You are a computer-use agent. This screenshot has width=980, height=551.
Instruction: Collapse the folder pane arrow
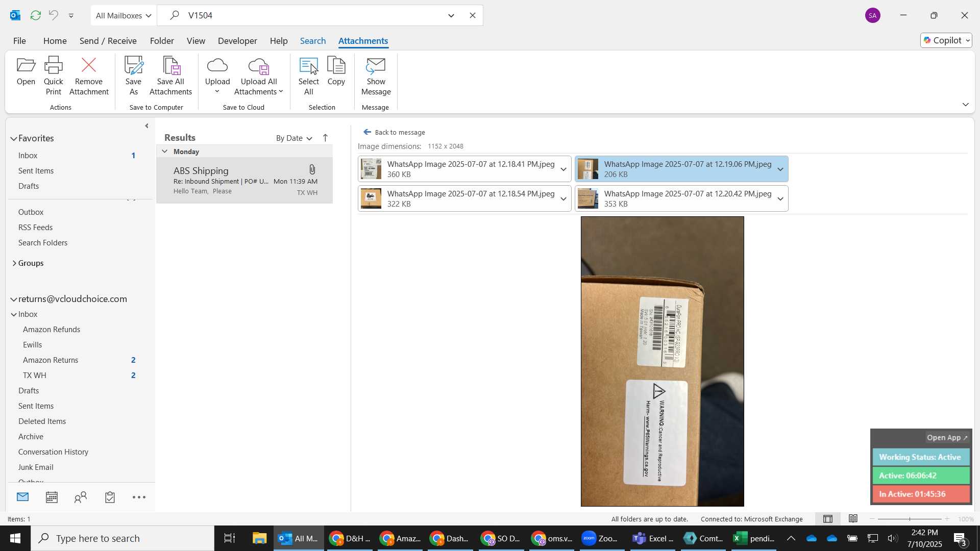click(x=146, y=126)
